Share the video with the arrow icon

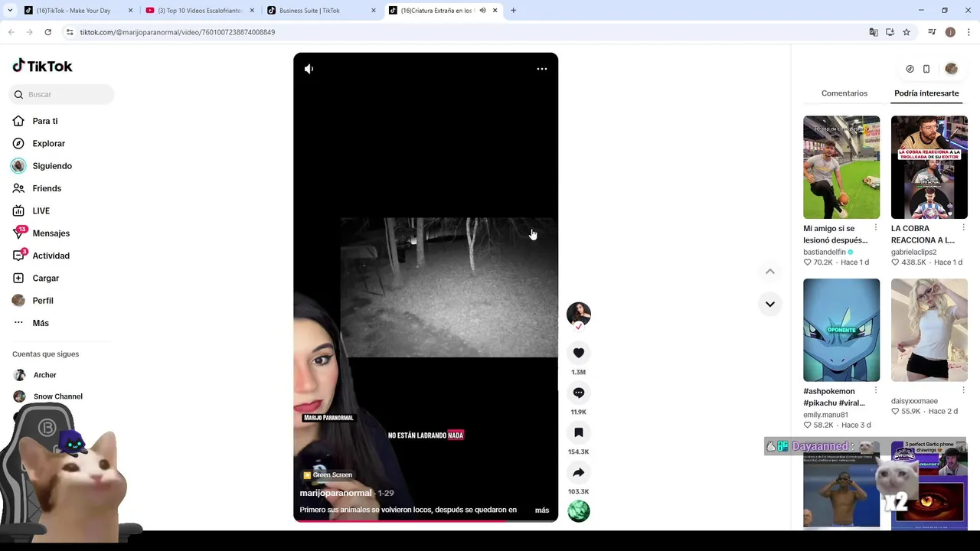tap(579, 472)
